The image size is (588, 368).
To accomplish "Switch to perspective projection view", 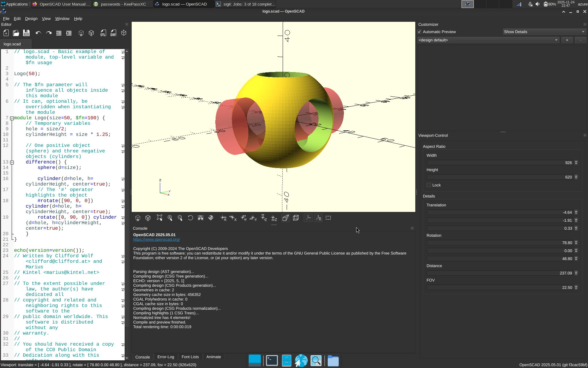I will [x=285, y=218].
